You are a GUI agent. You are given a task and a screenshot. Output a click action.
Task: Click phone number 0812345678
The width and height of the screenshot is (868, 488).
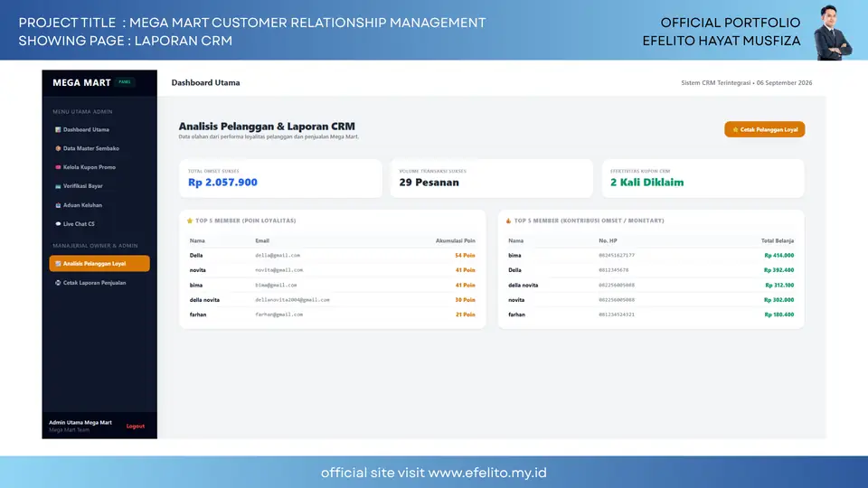pyautogui.click(x=613, y=270)
